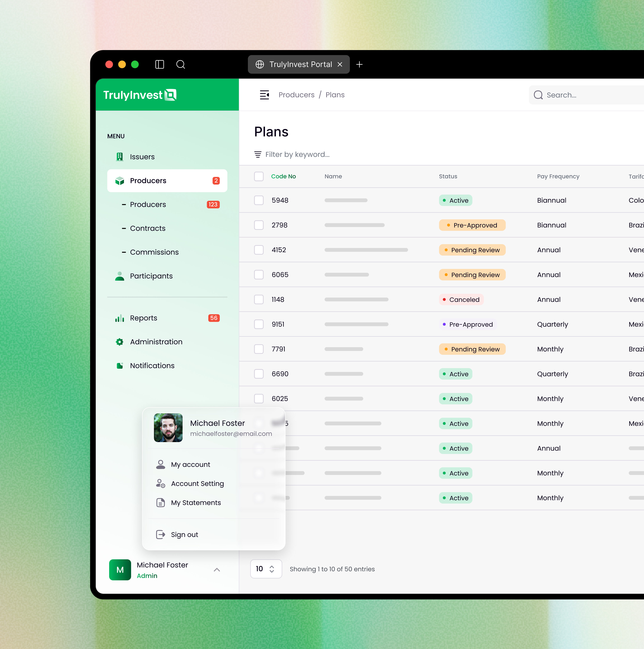Click the Participants person icon

(120, 276)
